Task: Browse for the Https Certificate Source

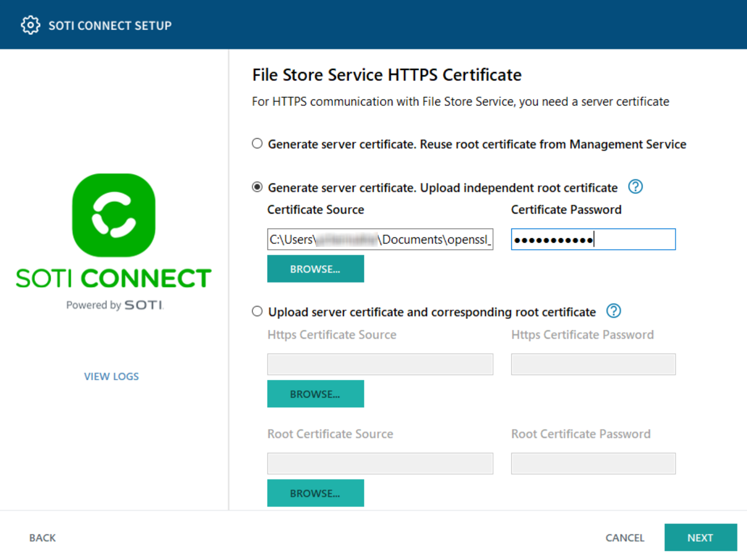Action: click(x=315, y=394)
